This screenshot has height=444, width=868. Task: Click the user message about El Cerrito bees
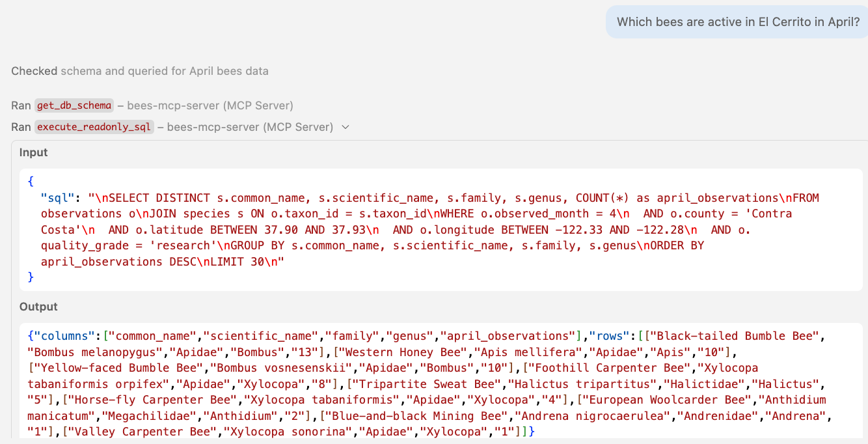click(x=735, y=21)
